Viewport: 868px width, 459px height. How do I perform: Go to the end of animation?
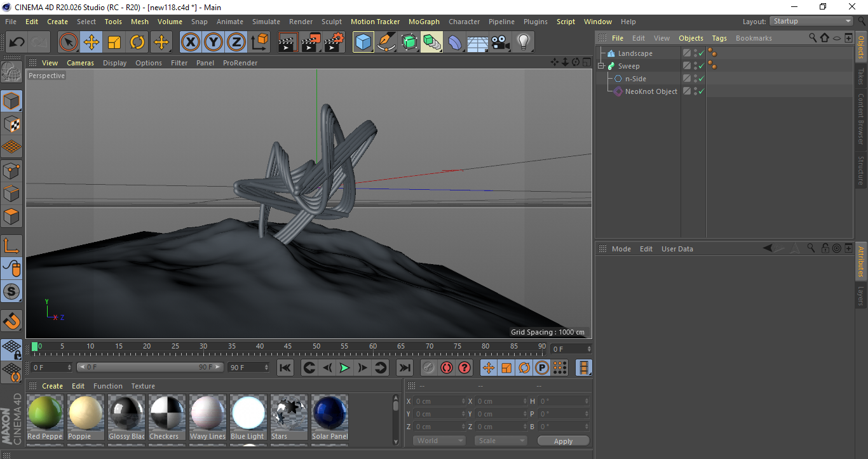(404, 368)
